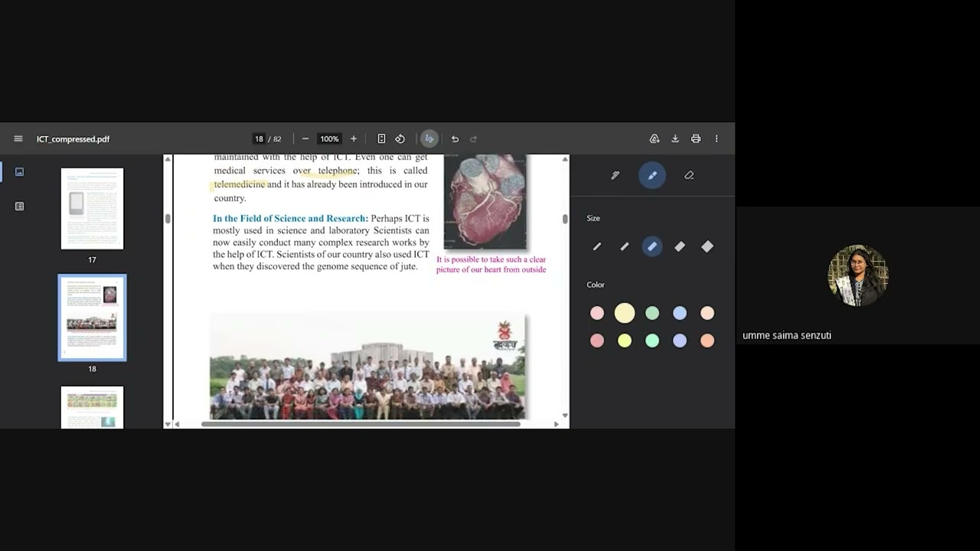Zoom out with the minus button
This screenshot has width=980, height=551.
(305, 139)
